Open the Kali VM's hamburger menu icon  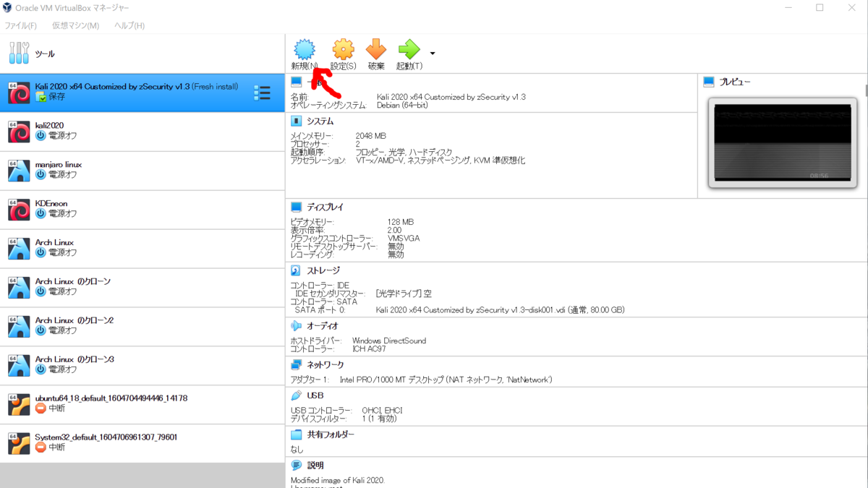tap(263, 92)
